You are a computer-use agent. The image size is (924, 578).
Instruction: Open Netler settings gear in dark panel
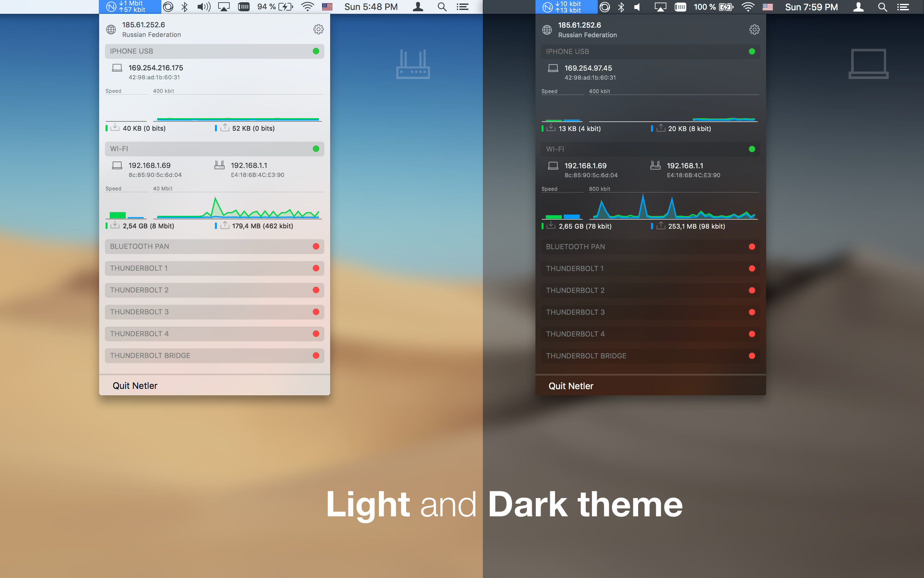coord(754,30)
